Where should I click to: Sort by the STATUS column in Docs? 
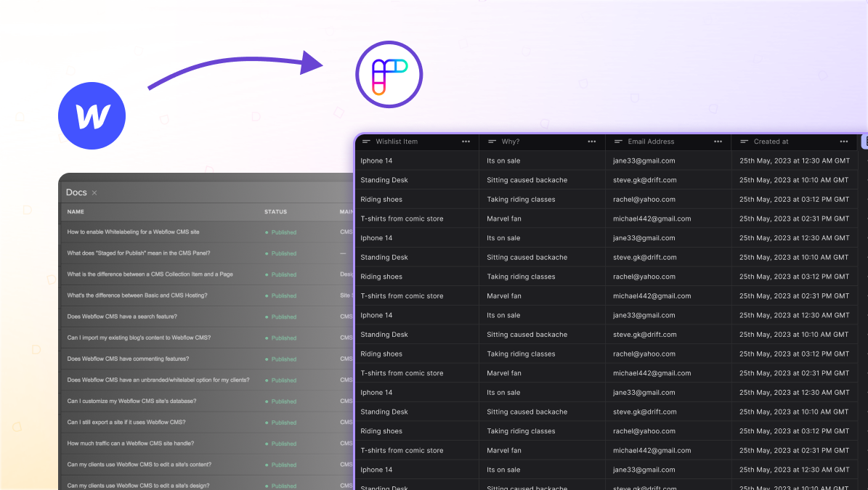(276, 212)
